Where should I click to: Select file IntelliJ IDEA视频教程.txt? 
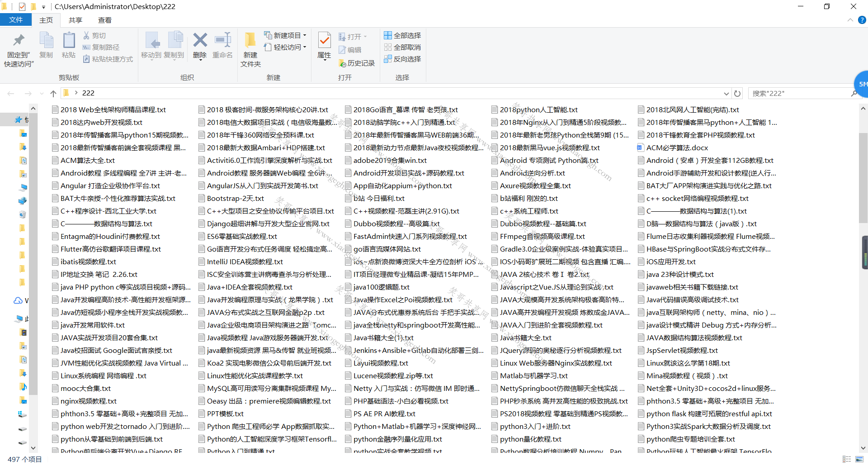[241, 262]
